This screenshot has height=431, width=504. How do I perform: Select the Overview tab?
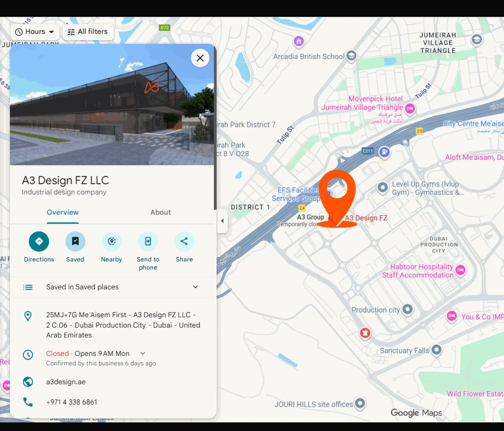(x=63, y=212)
